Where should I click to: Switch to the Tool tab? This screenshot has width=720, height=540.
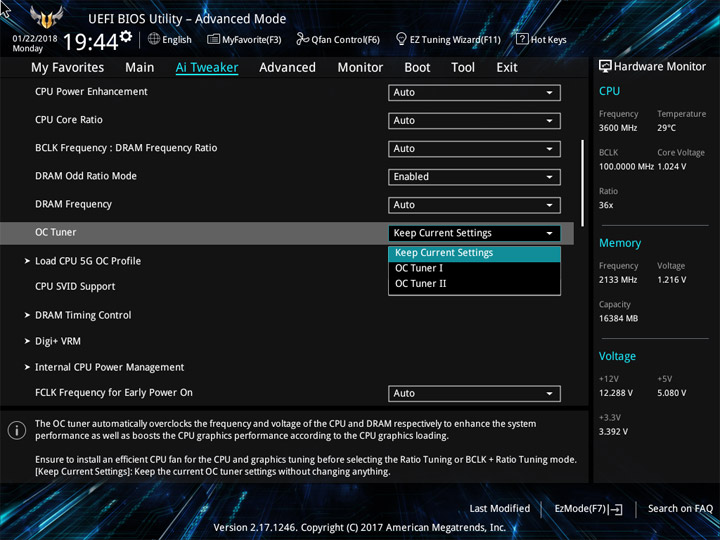click(x=463, y=68)
